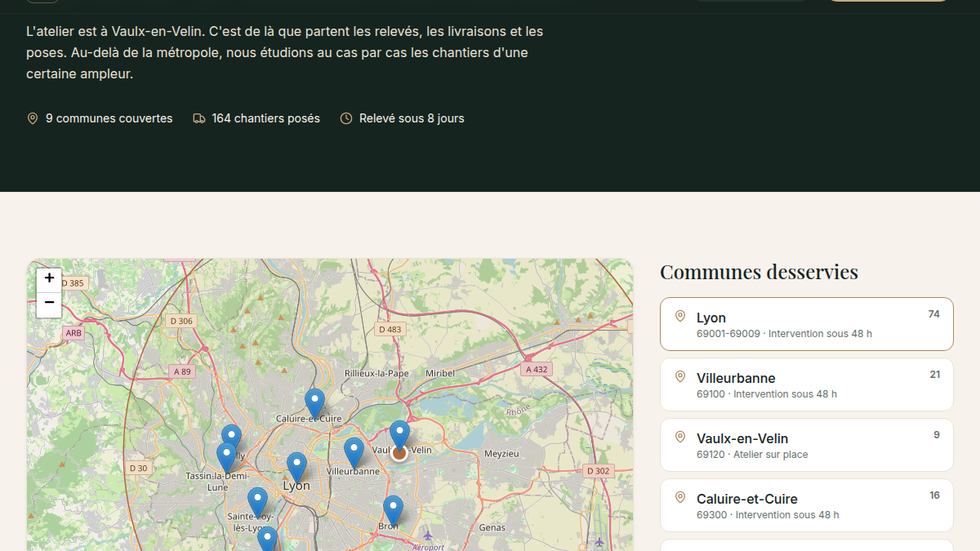980x551 pixels.
Task: Click the count 16 on Caluire-et-Cuire card
Action: pos(935,495)
